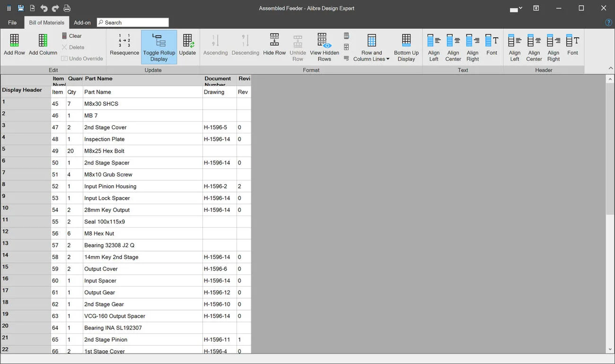Click the Inspection Plate part name cell
Screen dimensions: 615x364
click(x=143, y=139)
